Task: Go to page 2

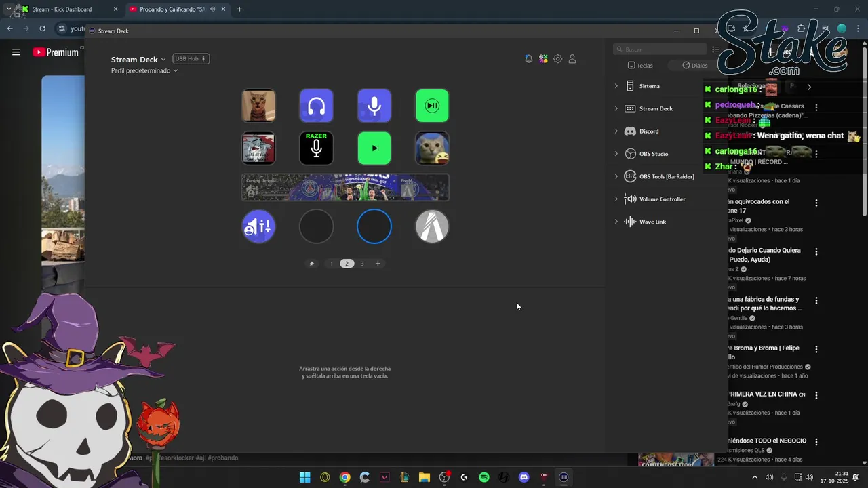Action: click(x=347, y=264)
